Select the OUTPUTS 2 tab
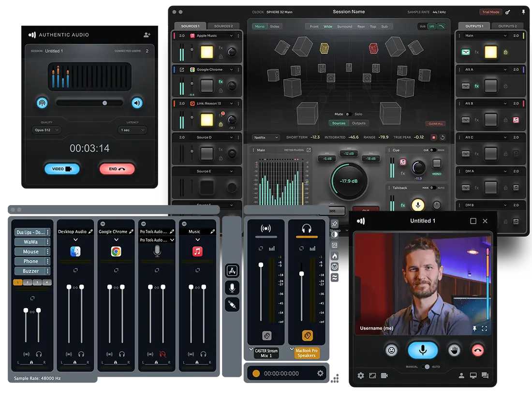The image size is (532, 399). tap(508, 27)
